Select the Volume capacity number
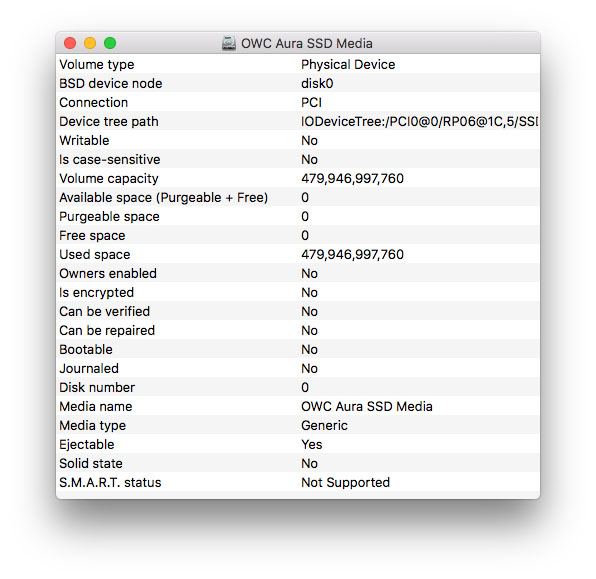 point(352,179)
